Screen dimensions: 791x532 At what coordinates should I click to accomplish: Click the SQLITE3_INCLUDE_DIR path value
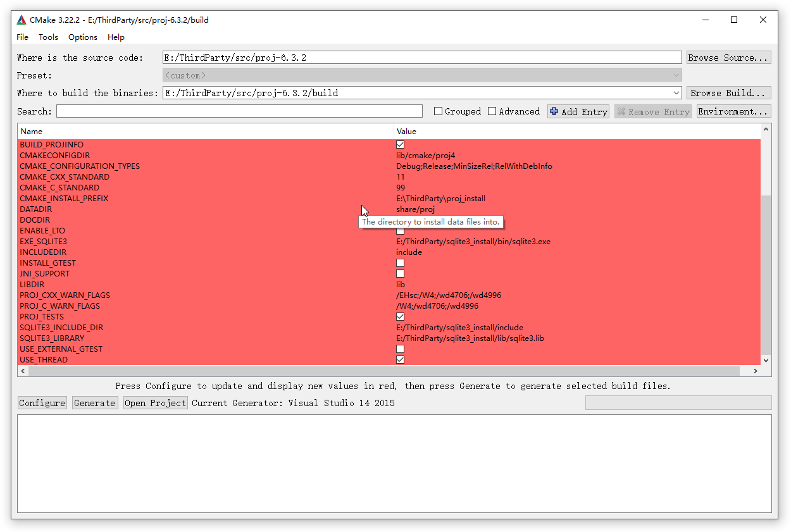(460, 328)
